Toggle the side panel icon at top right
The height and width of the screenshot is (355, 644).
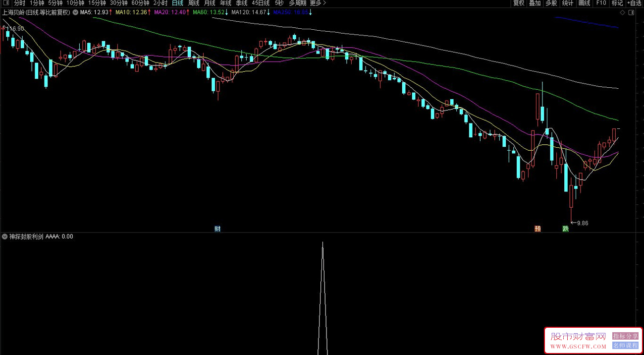click(631, 12)
